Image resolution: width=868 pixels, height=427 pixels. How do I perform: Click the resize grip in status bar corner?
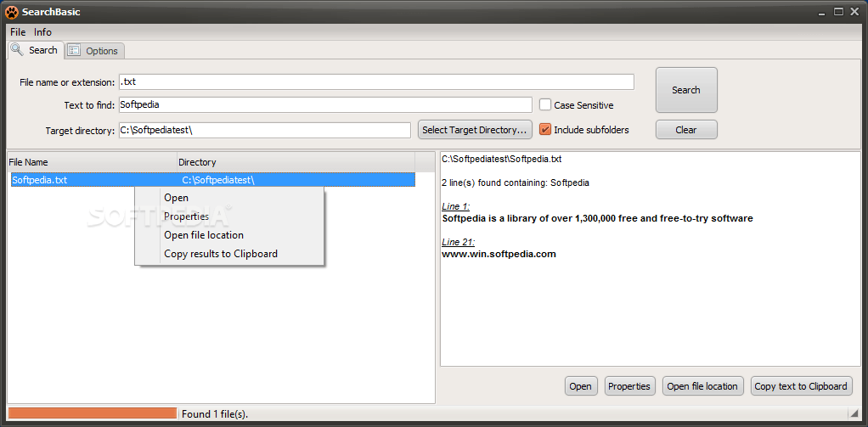[854, 413]
